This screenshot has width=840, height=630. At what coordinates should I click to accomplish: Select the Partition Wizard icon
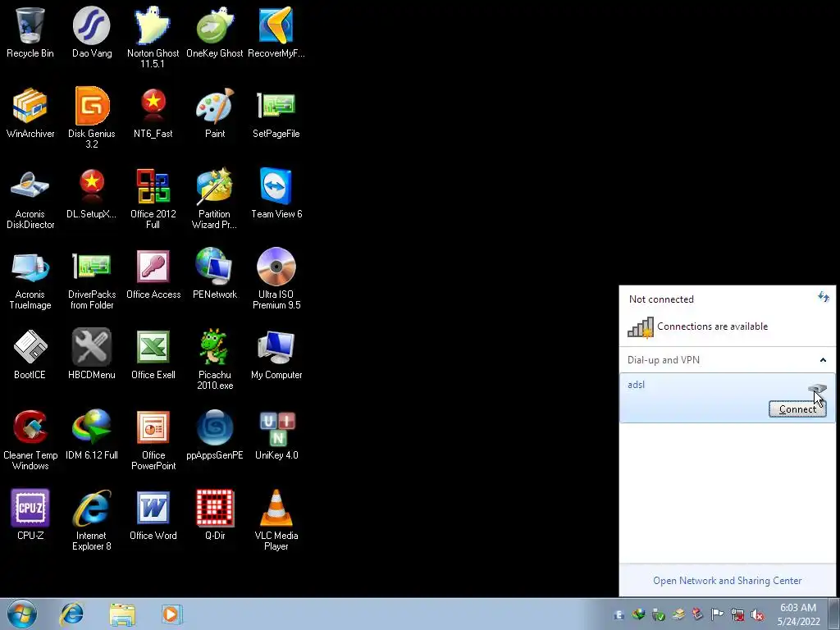(x=215, y=199)
